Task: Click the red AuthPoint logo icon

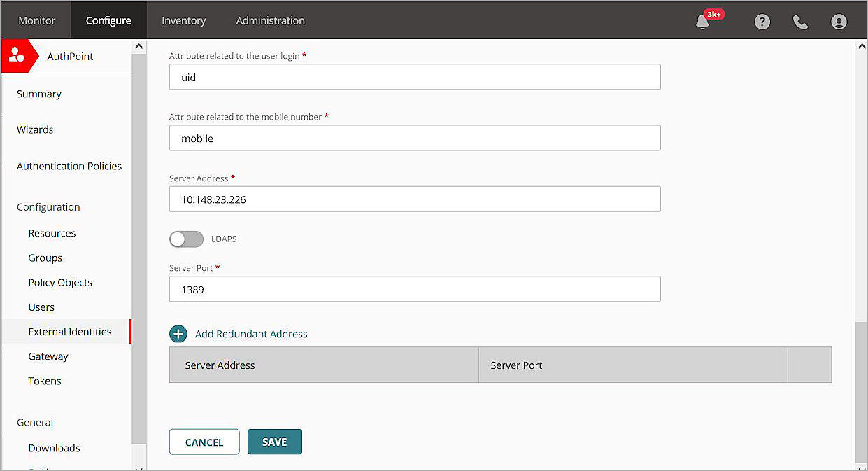Action: (16, 55)
